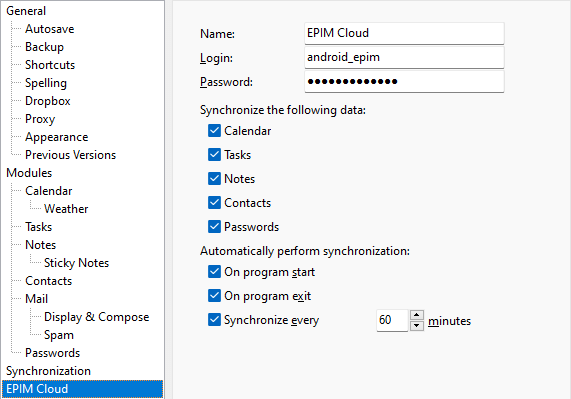
Task: Select Contacts module in tree
Action: pyautogui.click(x=48, y=281)
